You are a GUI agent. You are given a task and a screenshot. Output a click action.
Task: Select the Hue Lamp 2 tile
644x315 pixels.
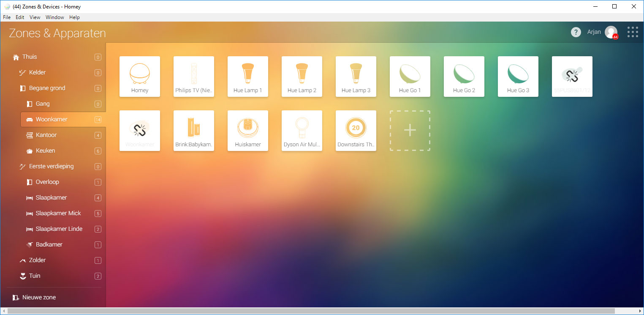[302, 77]
